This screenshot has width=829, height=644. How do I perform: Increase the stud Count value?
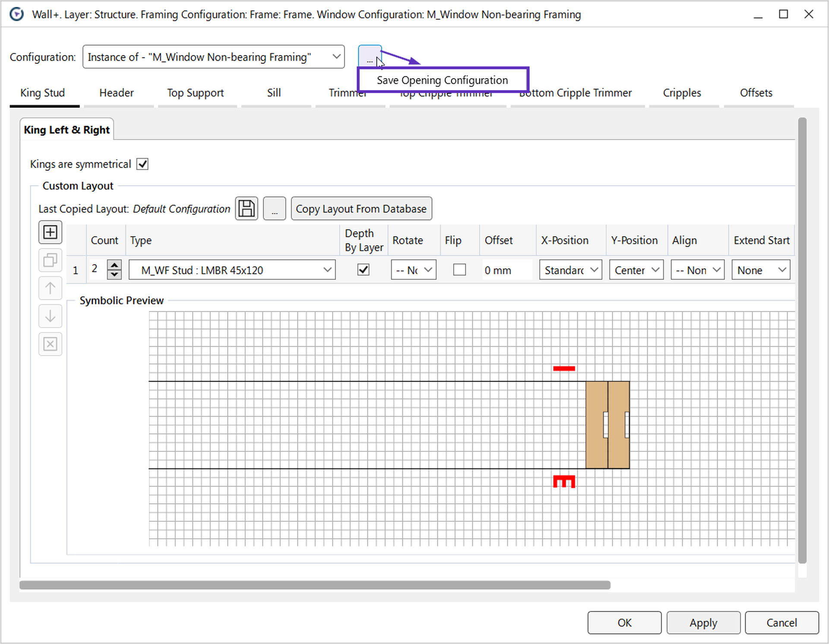[114, 264]
